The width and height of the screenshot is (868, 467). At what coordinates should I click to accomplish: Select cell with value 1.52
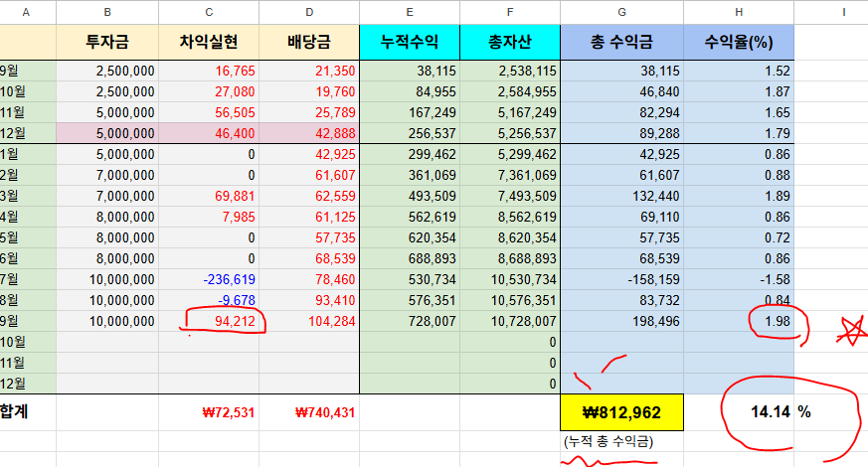coord(739,71)
